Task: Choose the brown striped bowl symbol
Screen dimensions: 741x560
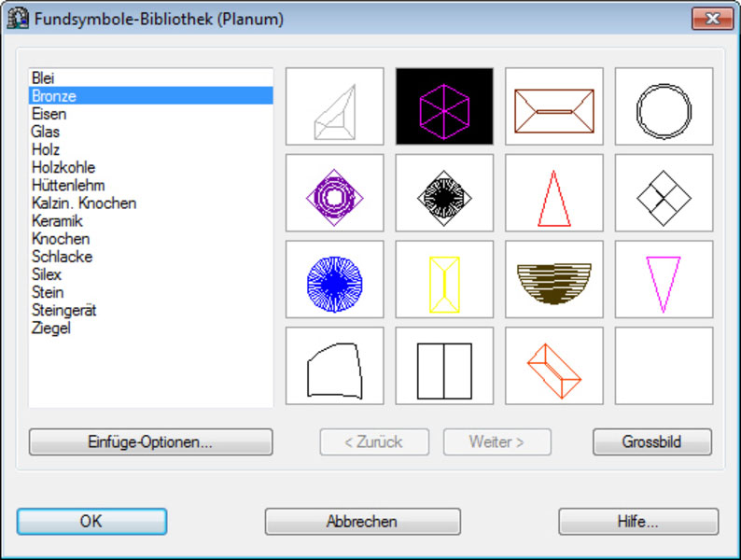Action: point(554,279)
